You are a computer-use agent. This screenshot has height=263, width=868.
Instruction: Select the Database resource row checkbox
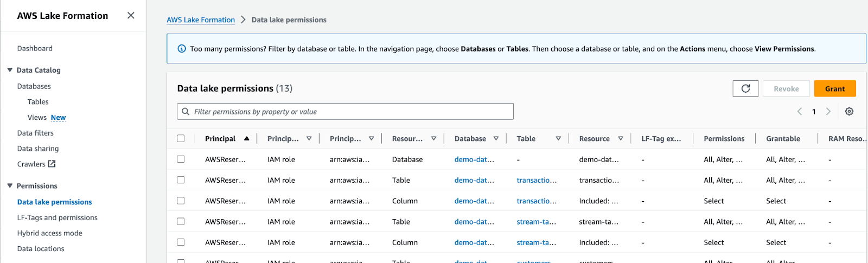coord(181,159)
